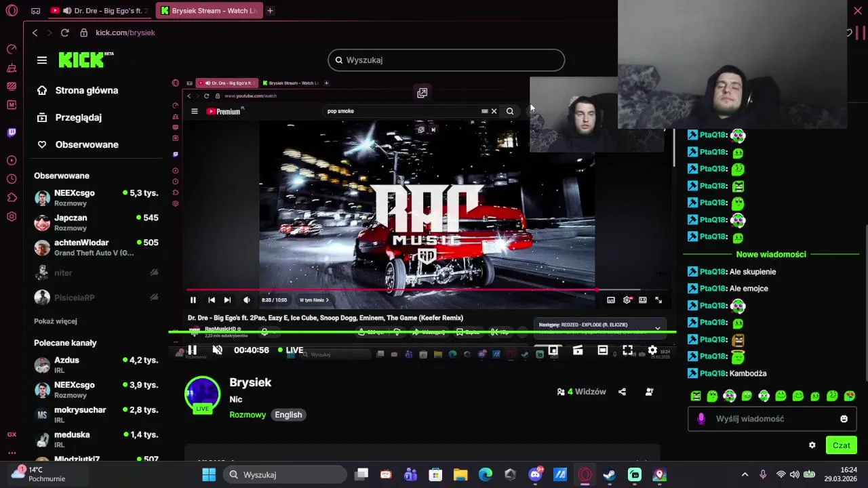Go back in browser history
The image size is (868, 488).
35,33
